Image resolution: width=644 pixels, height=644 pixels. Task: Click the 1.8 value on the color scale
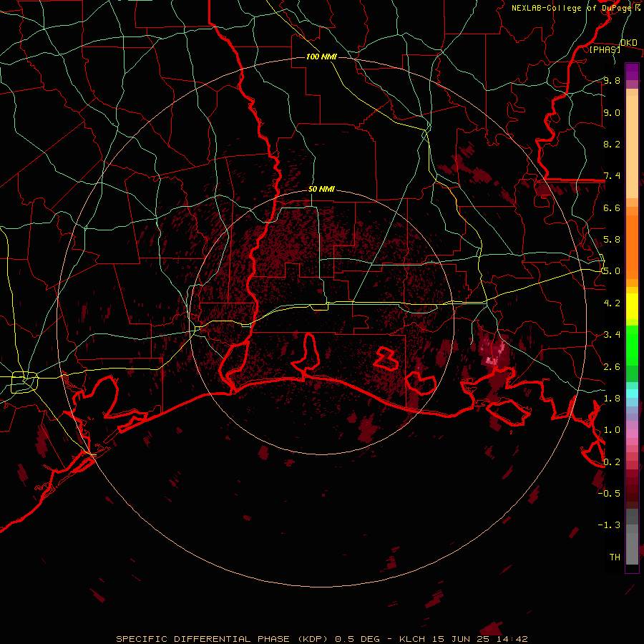(x=612, y=399)
